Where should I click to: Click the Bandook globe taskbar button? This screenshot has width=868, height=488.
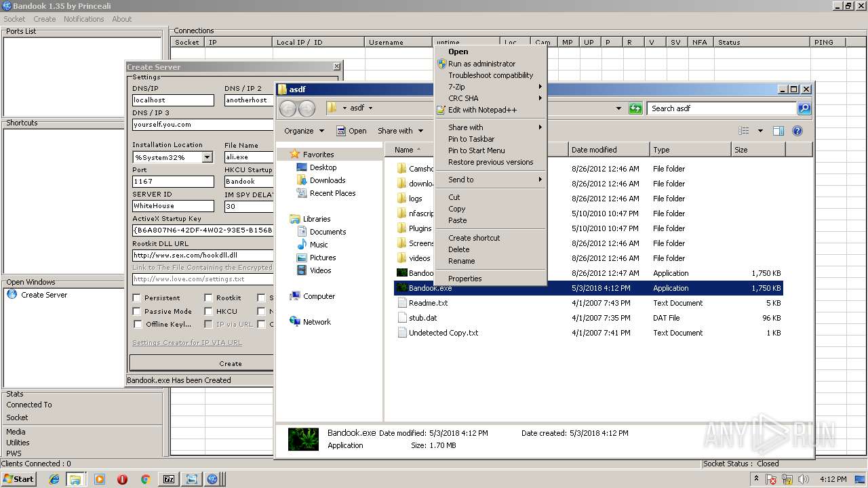212,479
